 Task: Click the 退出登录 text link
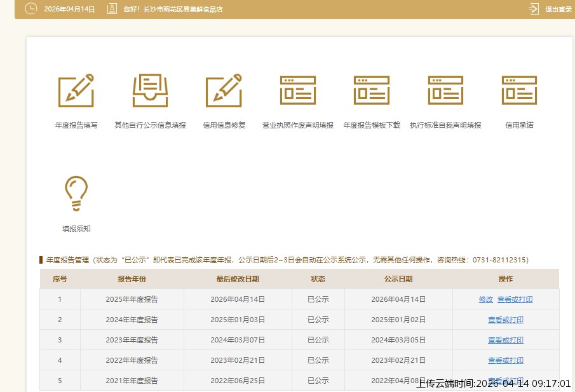[558, 10]
